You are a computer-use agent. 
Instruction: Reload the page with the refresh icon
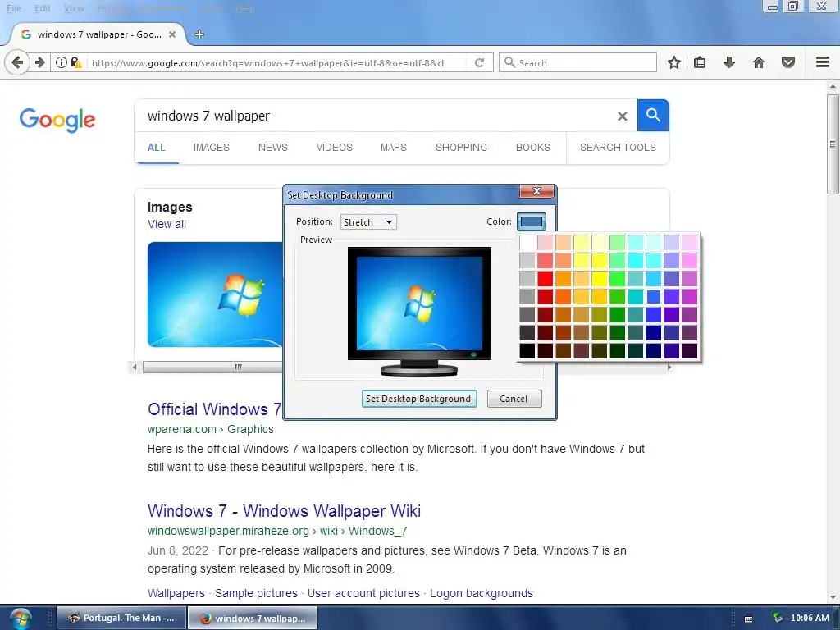coord(479,62)
